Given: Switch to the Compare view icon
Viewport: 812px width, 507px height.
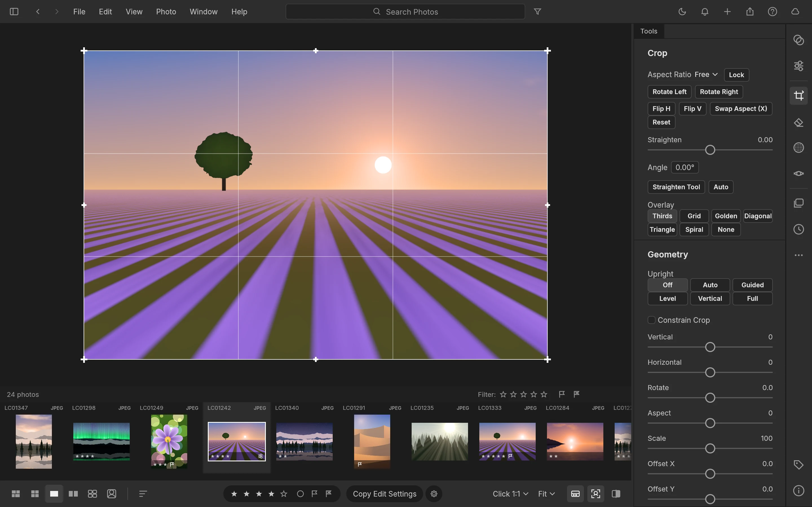Looking at the screenshot, I should (73, 493).
